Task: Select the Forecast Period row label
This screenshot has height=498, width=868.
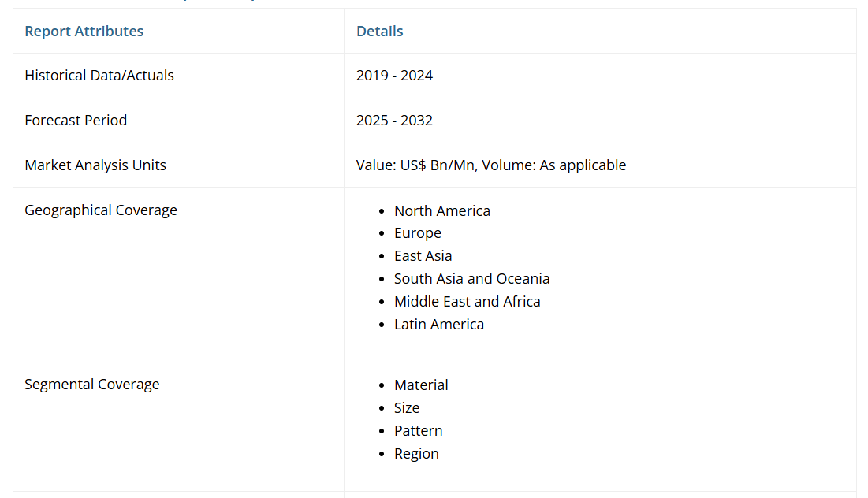Action: (x=76, y=121)
